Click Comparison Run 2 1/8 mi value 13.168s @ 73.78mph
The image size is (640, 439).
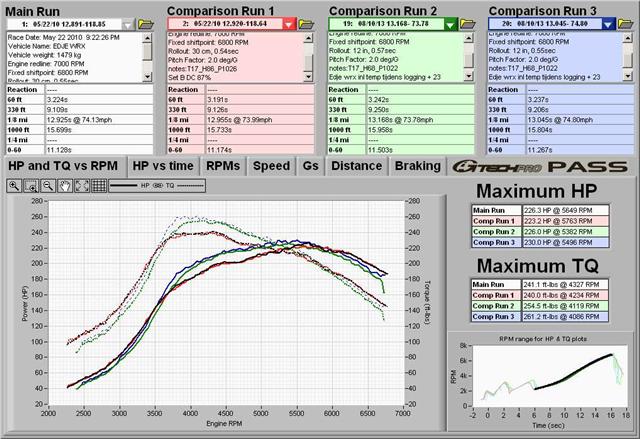(x=420, y=120)
